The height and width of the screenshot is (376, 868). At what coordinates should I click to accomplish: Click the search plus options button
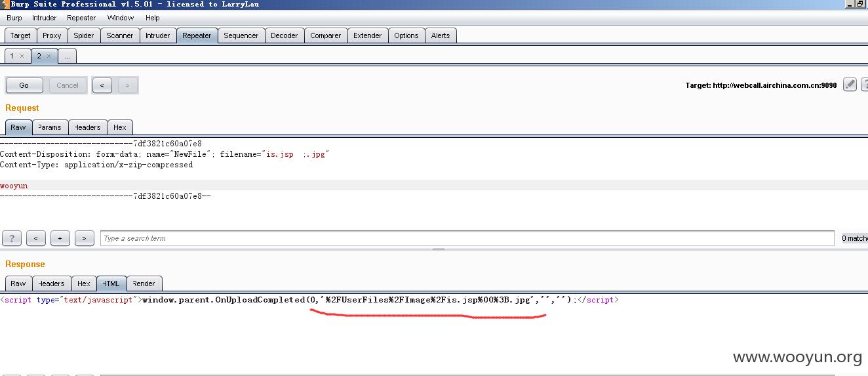[x=60, y=238]
